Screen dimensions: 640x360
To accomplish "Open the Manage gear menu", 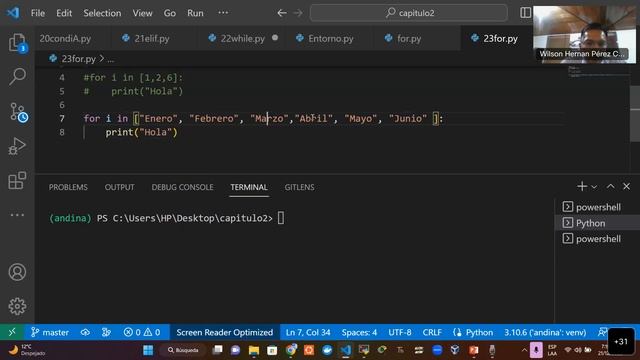I will click(x=17, y=306).
